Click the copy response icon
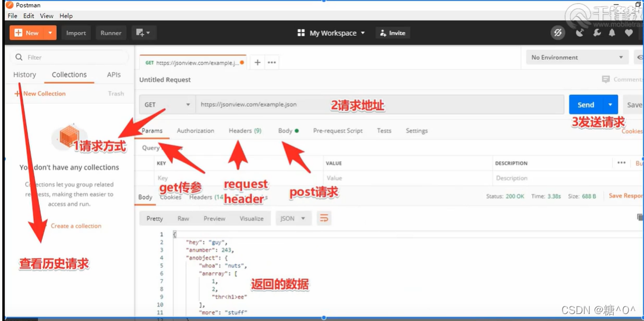The width and height of the screenshot is (644, 321). coord(640,217)
